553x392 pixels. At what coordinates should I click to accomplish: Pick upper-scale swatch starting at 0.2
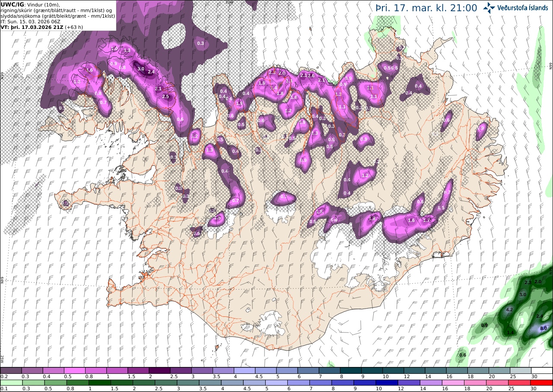(x=11, y=370)
